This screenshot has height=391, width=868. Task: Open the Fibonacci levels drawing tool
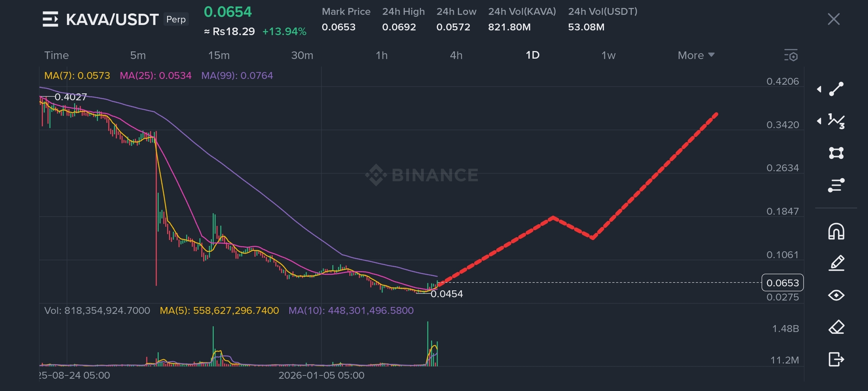coord(836,185)
